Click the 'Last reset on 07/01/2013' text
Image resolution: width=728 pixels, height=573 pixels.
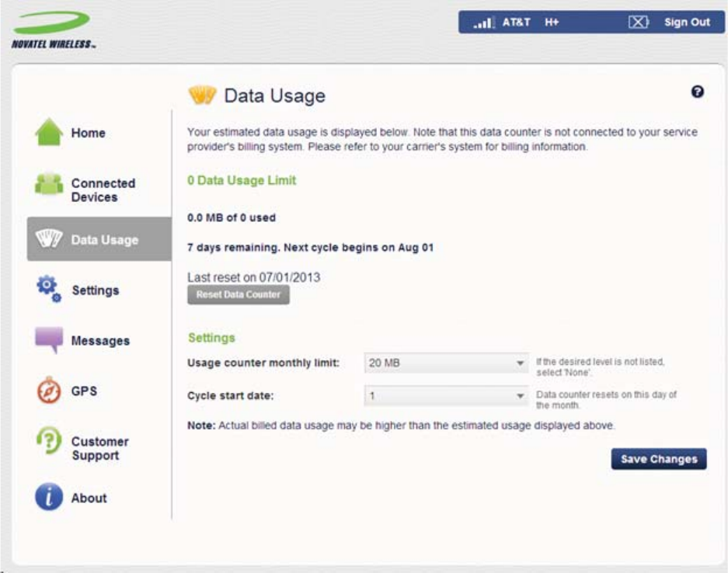coord(253,277)
